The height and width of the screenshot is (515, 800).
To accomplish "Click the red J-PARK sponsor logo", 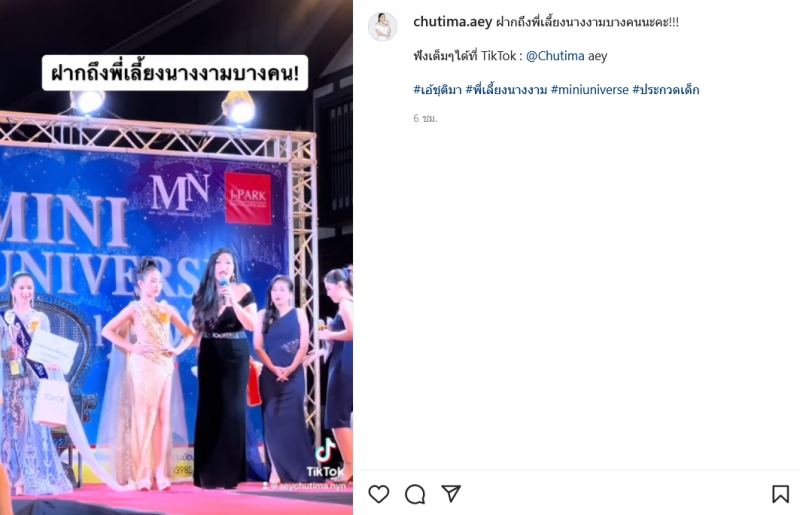I will [248, 198].
